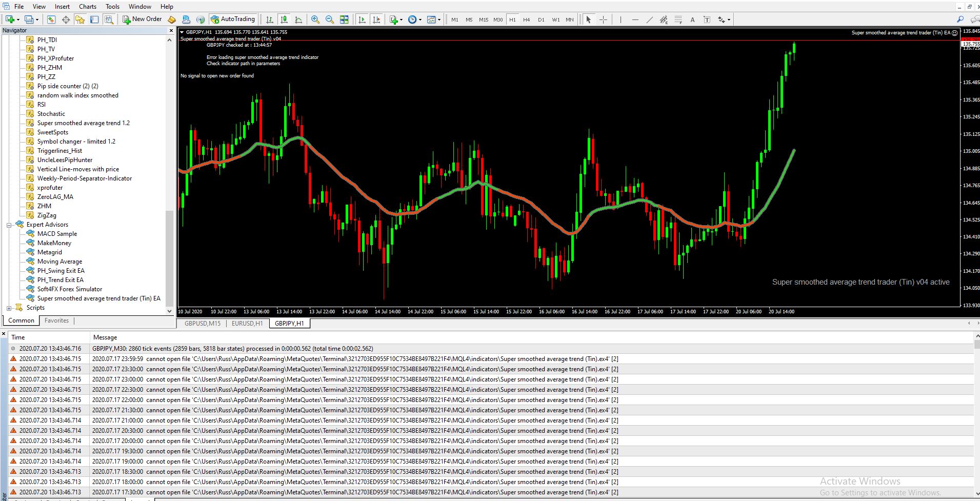Screen dimensions: 980x501
Task: Click the Zoom In magnifier icon
Action: (315, 19)
